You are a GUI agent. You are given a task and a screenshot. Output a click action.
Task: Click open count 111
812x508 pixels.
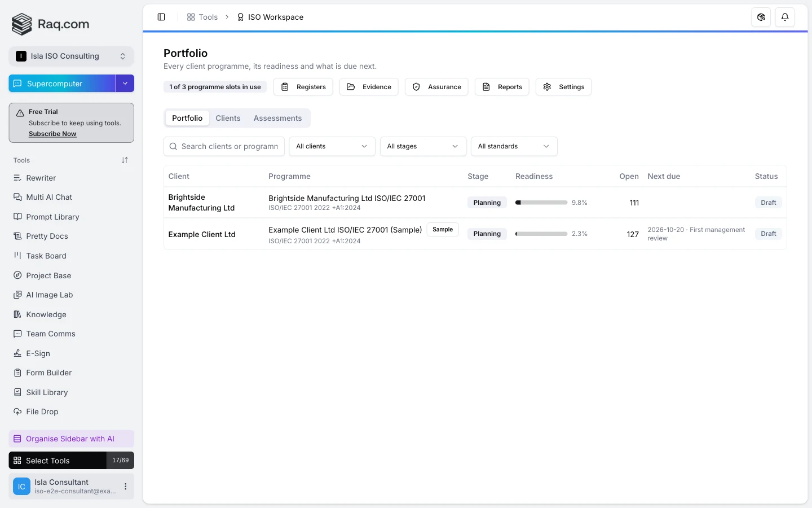[x=634, y=203]
